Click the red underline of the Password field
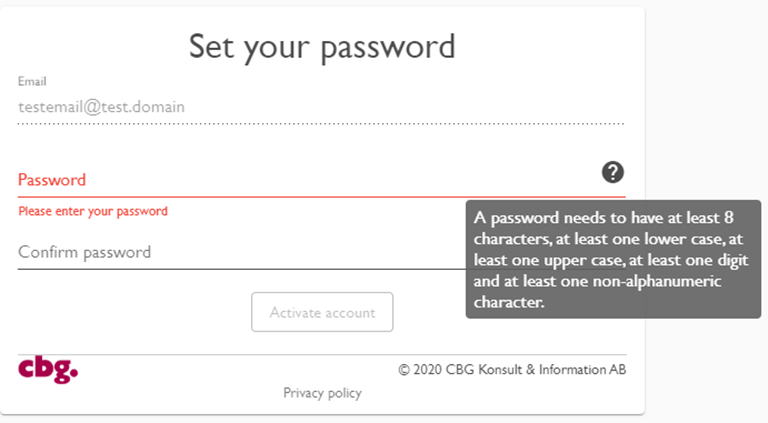Screen dimensions: 768x423 [322, 197]
